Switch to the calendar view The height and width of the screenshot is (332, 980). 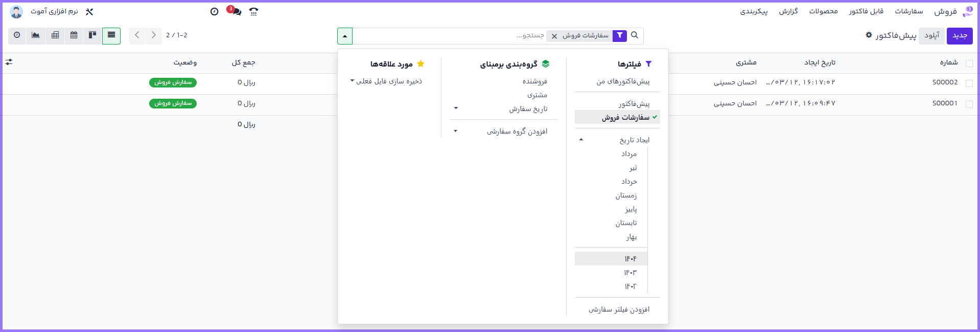[x=74, y=35]
